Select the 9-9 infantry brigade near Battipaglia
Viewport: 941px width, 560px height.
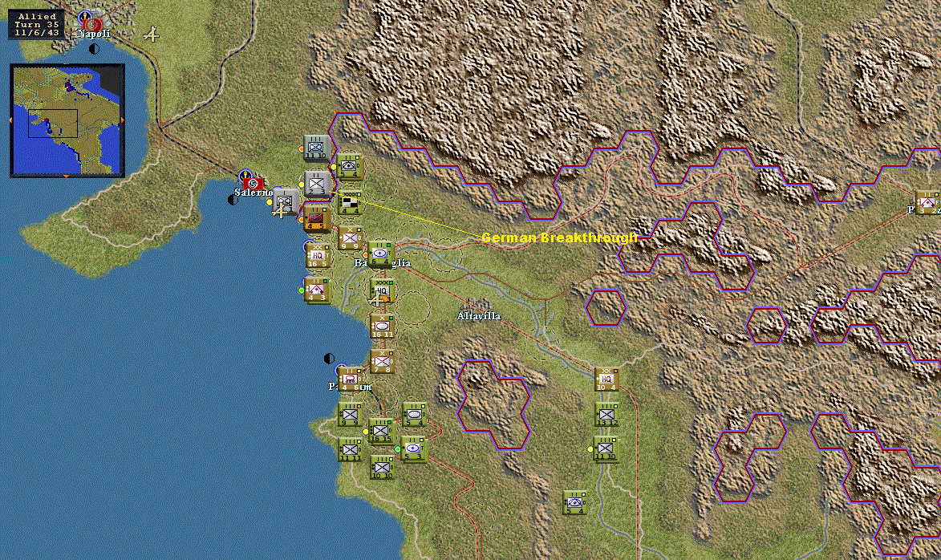click(350, 238)
